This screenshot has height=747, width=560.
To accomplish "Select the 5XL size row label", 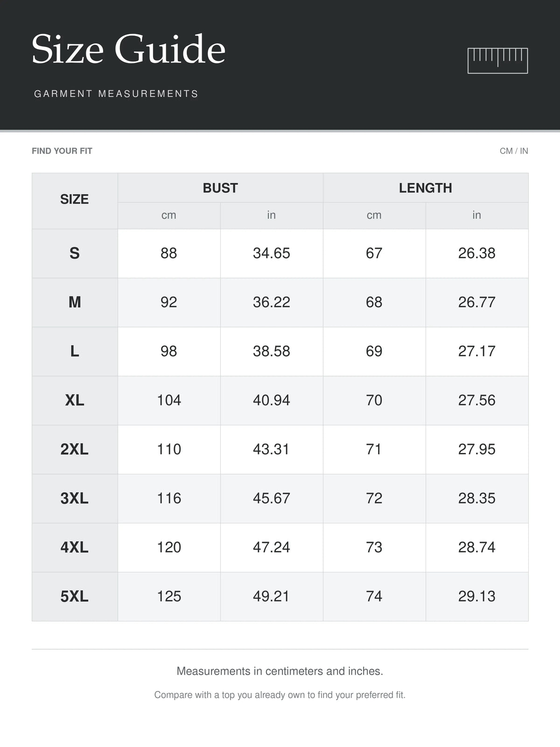I will [x=75, y=597].
